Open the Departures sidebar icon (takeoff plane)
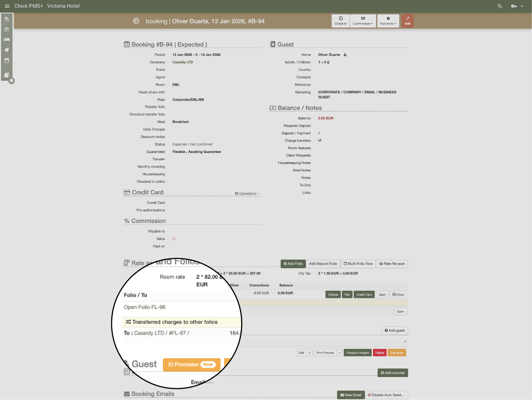 pyautogui.click(x=7, y=29)
